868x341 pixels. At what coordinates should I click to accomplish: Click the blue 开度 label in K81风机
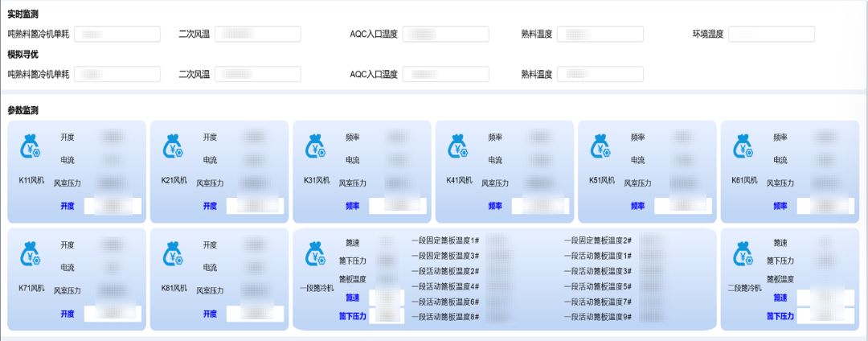click(x=210, y=314)
